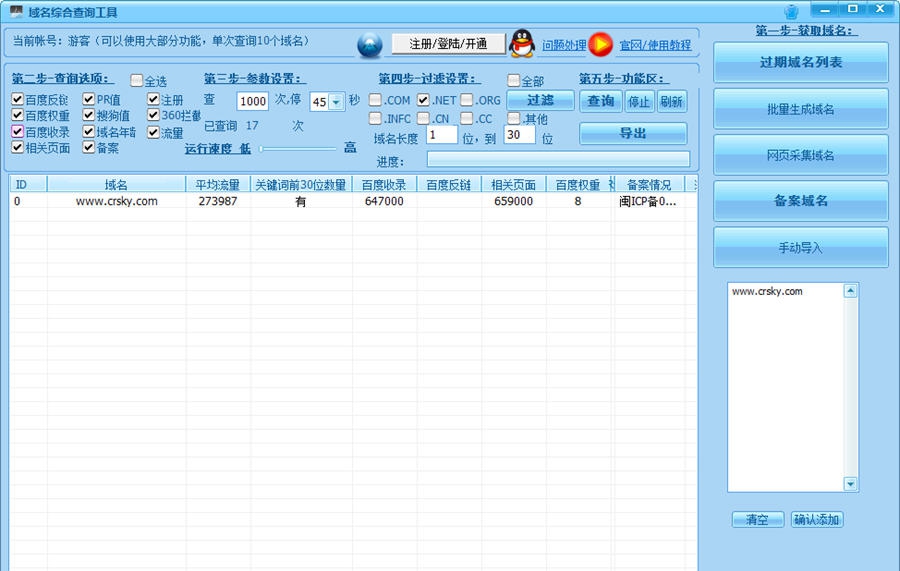
Task: Click the 导出 export button
Action: click(x=632, y=133)
